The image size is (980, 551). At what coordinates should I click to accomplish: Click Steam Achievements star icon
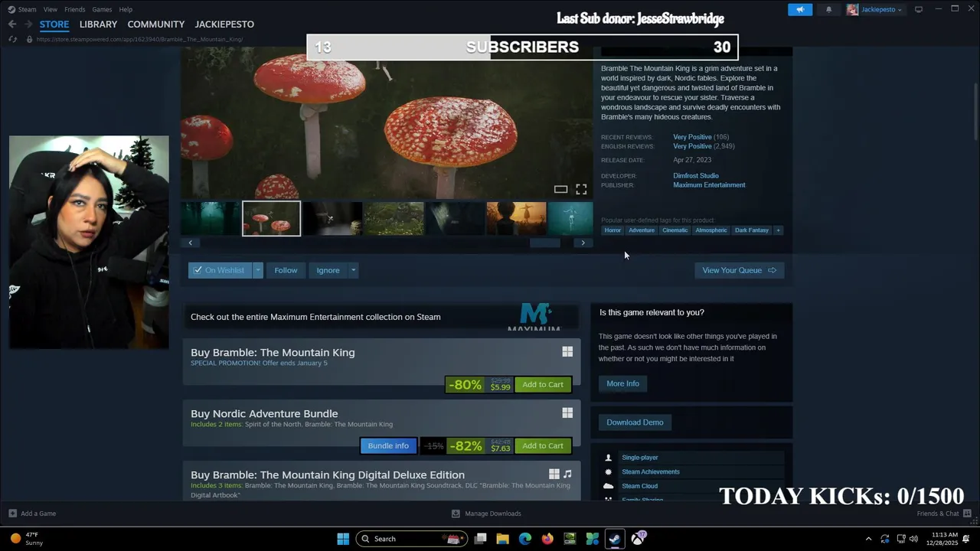[x=608, y=471]
